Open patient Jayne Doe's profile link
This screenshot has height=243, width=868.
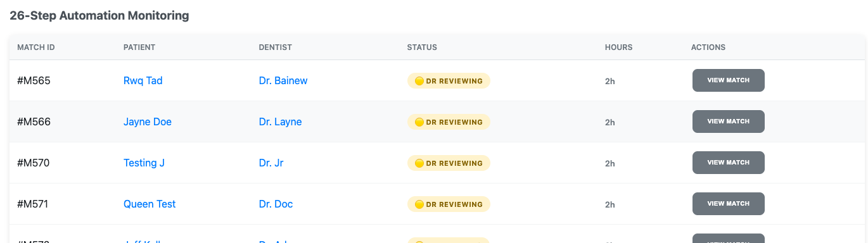tap(147, 121)
